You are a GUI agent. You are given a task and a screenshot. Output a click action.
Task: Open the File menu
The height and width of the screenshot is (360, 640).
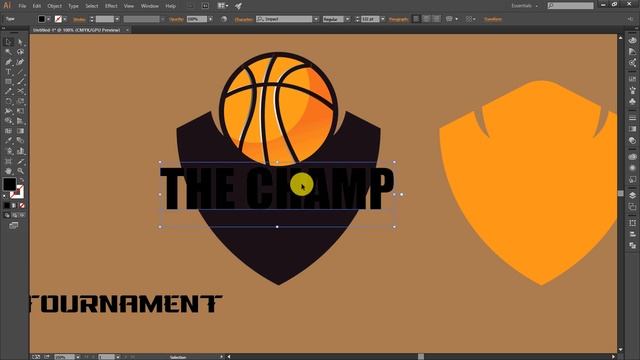[22, 6]
